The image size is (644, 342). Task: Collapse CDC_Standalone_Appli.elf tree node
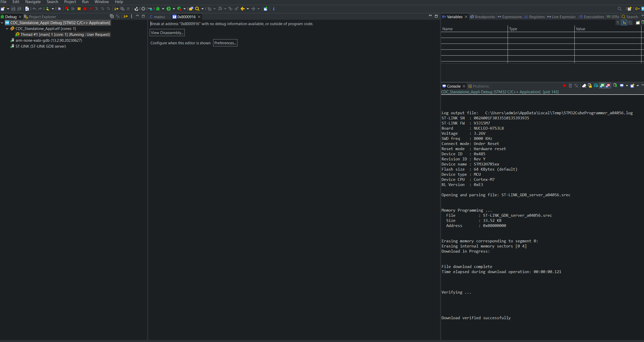7,29
